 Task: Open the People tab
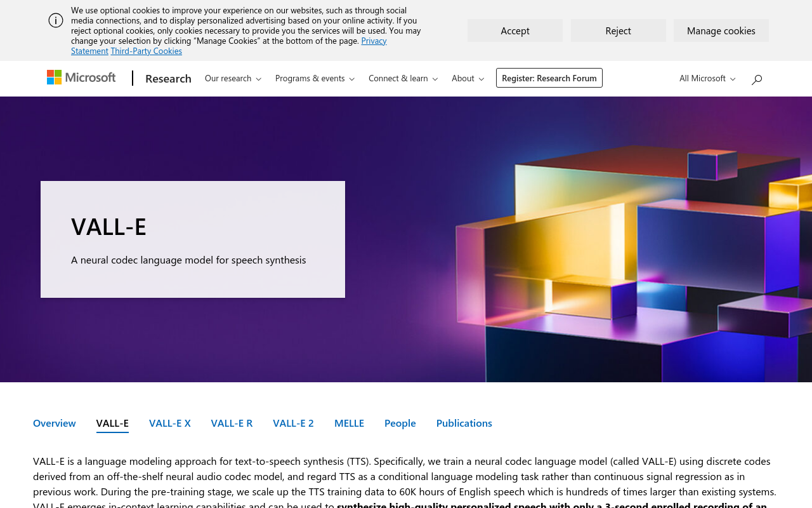[x=400, y=423]
